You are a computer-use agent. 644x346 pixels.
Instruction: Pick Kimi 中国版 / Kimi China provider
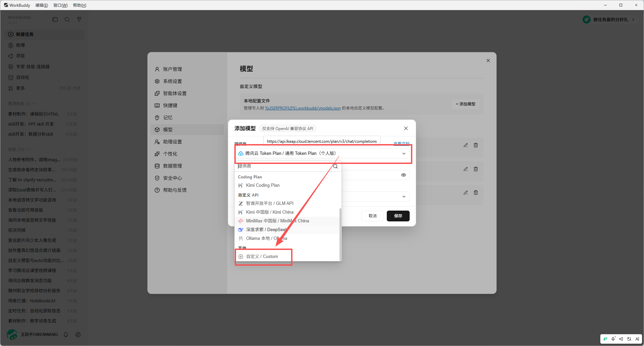coord(287,212)
